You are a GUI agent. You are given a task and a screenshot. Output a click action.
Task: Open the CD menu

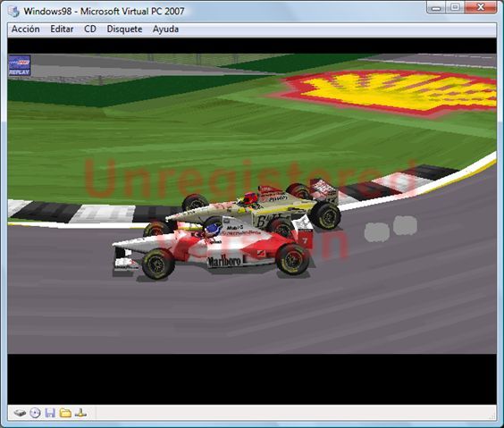pyautogui.click(x=90, y=29)
